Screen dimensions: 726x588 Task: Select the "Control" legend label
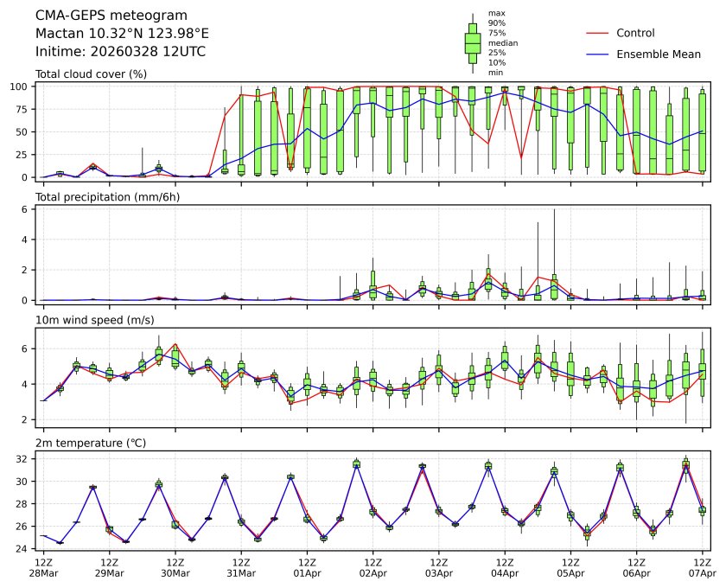click(x=635, y=33)
